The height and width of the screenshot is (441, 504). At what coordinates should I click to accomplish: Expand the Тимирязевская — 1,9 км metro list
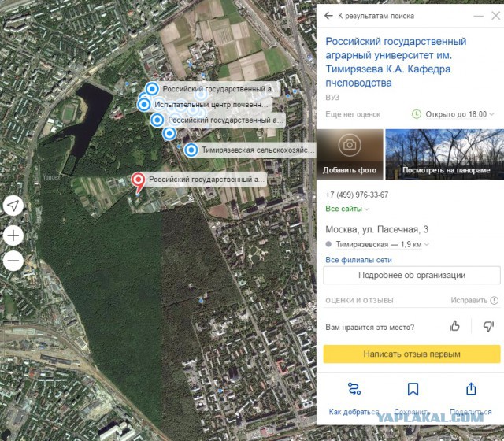pyautogui.click(x=382, y=244)
